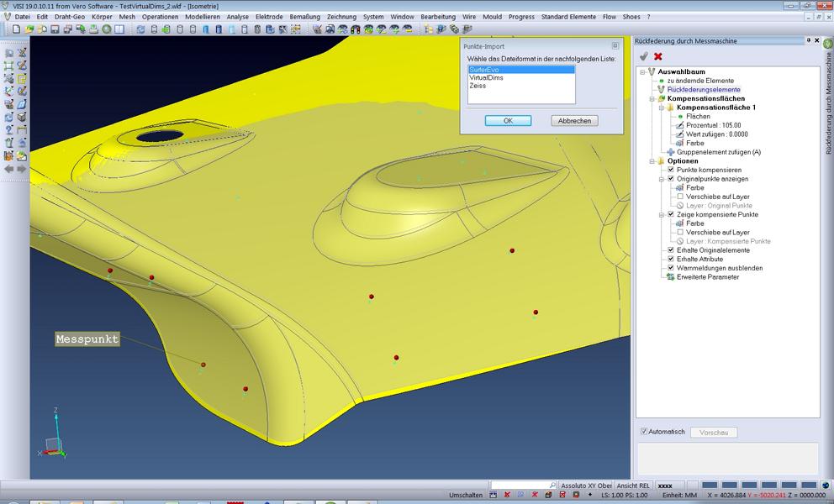
Task: Toggle Zeige kompensierte Punkte checkbox
Action: click(x=671, y=214)
